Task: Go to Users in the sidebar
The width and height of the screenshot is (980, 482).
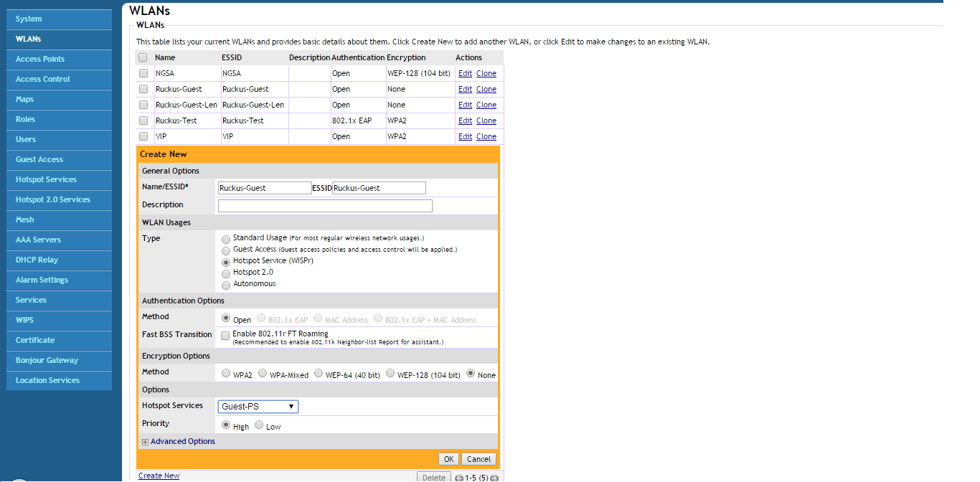Action: [59, 139]
